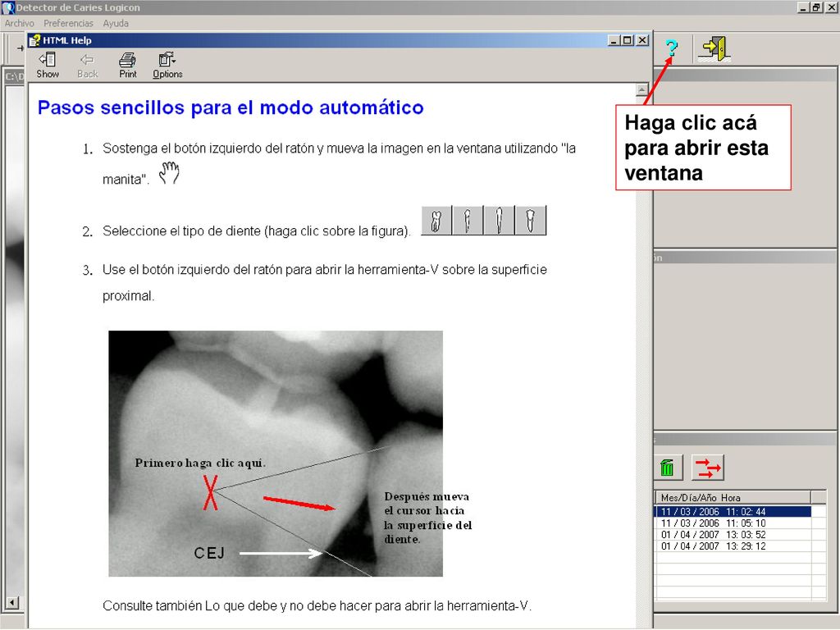
Task: Select the fourth tooth type figure
Action: tap(531, 221)
